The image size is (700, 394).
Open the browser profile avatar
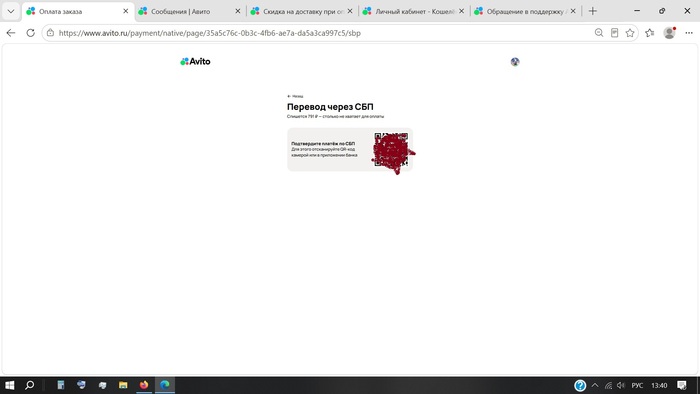669,33
